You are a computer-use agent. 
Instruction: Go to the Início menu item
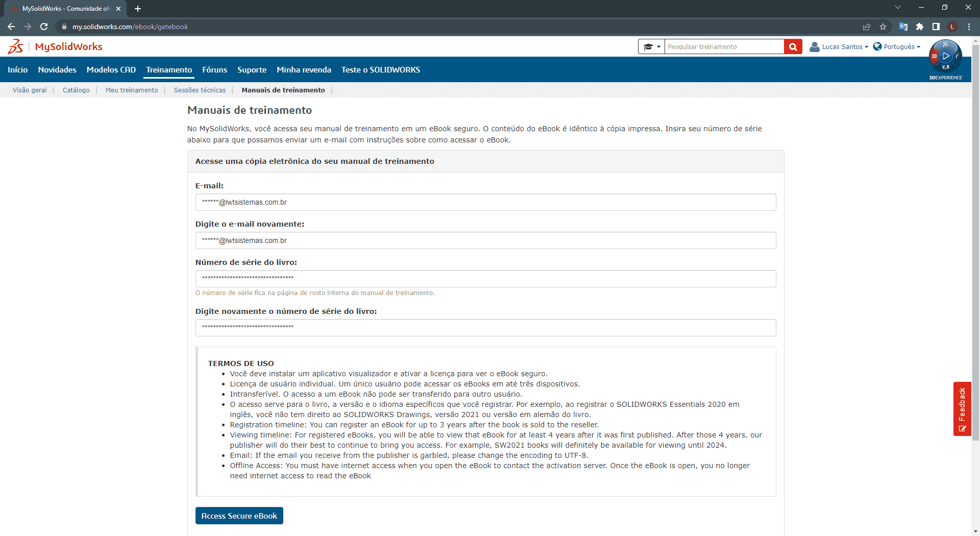[18, 69]
